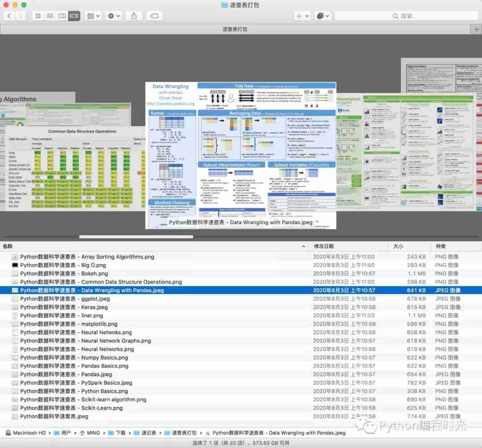Screen dimensions: 482x448
Task: Select file Numpy Basics.png
Action: click(241, 357)
